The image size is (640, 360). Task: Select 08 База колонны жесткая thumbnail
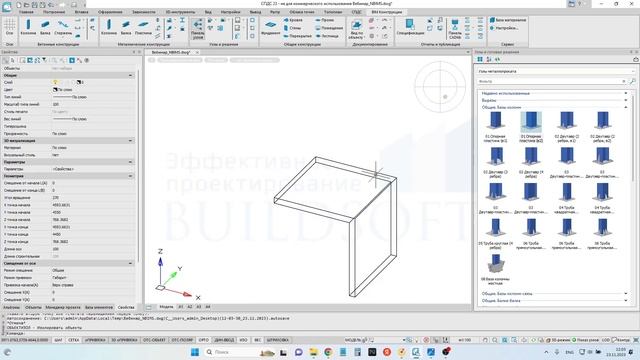(x=495, y=269)
